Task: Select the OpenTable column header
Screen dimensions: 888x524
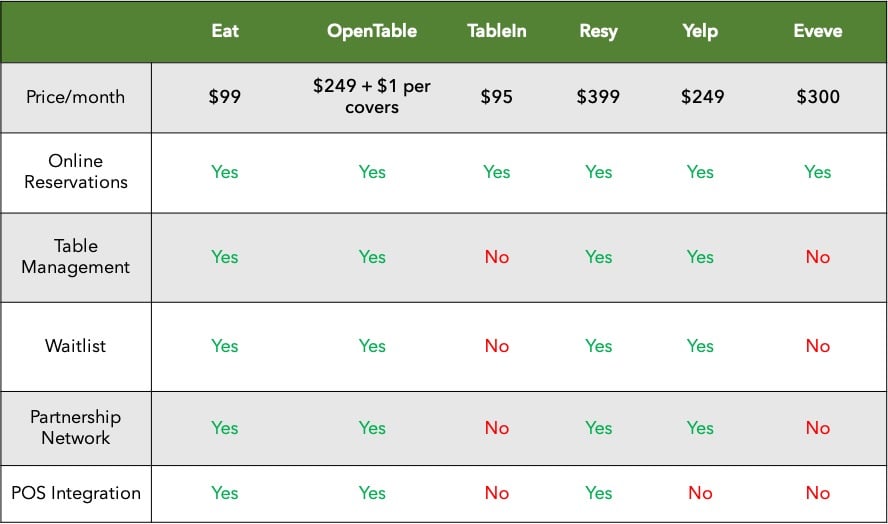Action: click(x=372, y=31)
